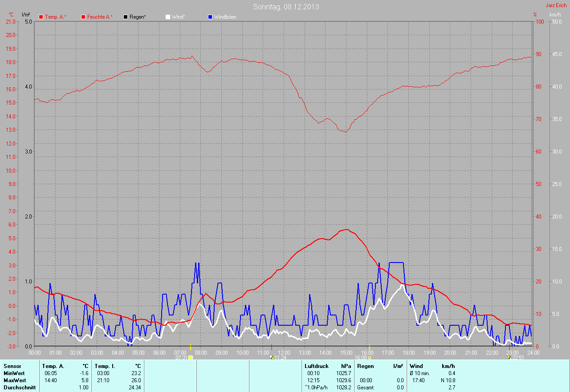Click the marker icon beside 22:51
The height and width of the screenshot is (392, 570).
[x=509, y=357]
